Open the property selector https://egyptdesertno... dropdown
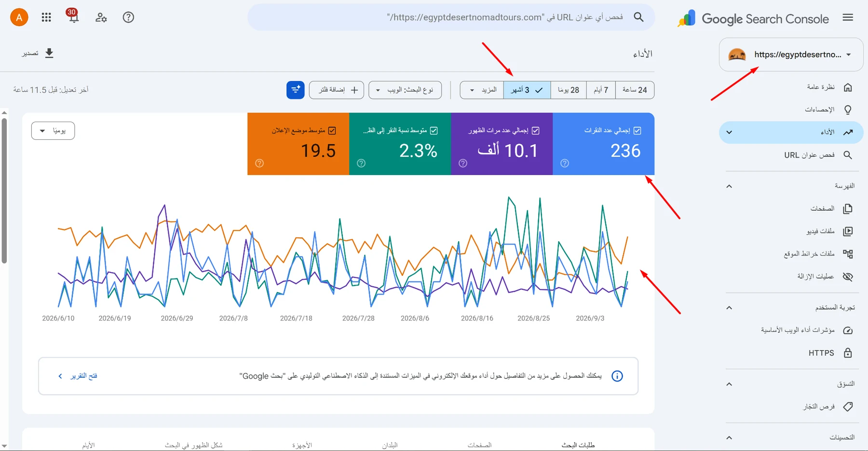 click(791, 55)
